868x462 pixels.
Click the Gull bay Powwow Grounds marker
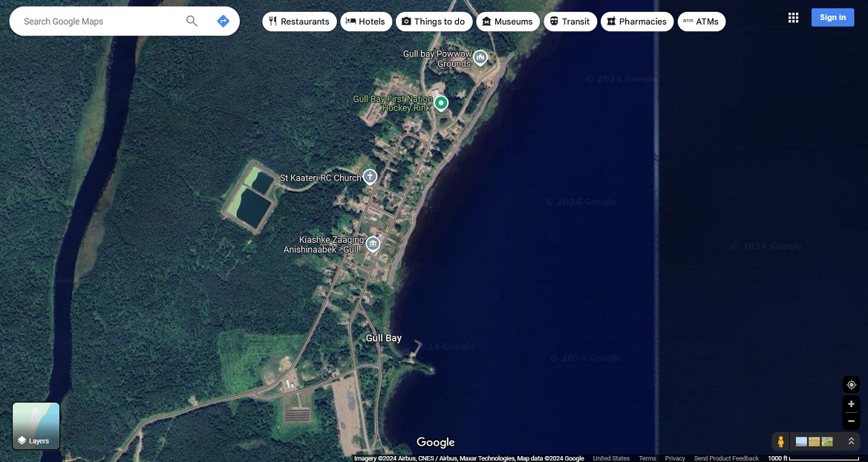[480, 57]
